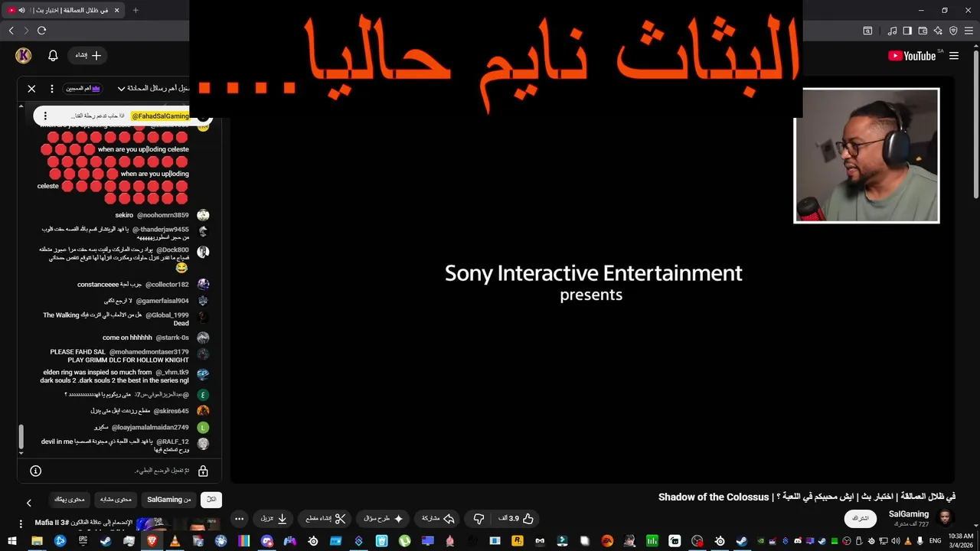Viewport: 980px width, 551px height.
Task: Open the browser AI sparkle assistant
Action: tap(938, 31)
